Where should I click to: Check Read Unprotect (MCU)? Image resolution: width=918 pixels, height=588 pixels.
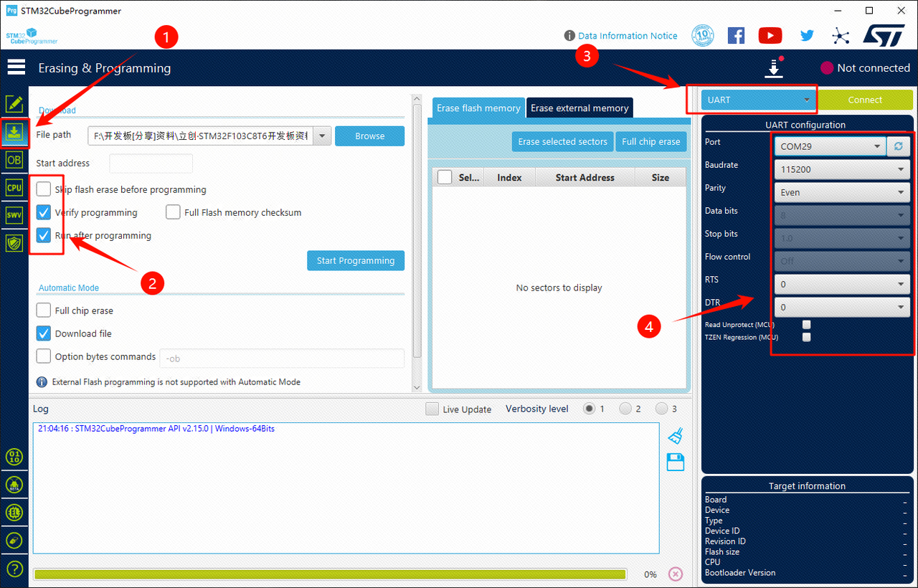pos(807,325)
